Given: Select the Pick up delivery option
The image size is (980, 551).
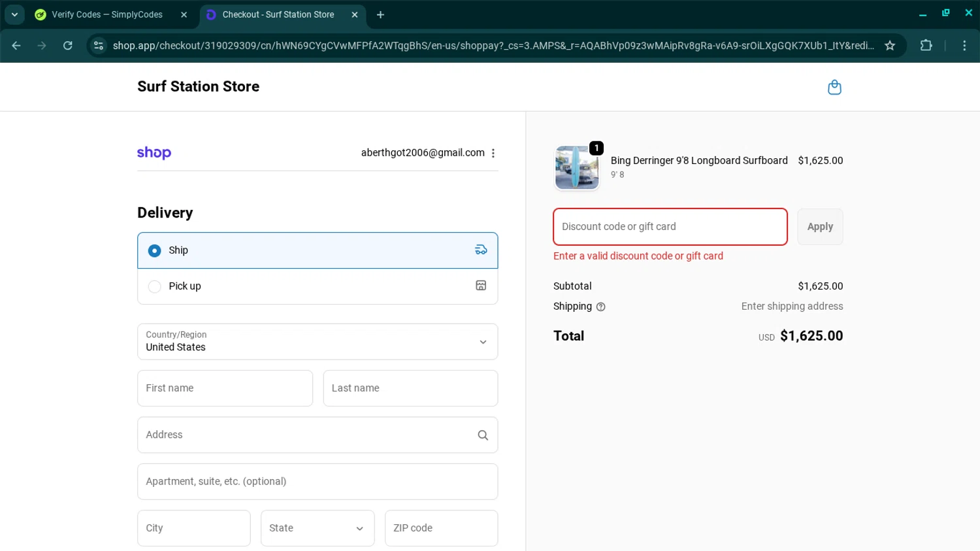Looking at the screenshot, I should pyautogui.click(x=155, y=286).
